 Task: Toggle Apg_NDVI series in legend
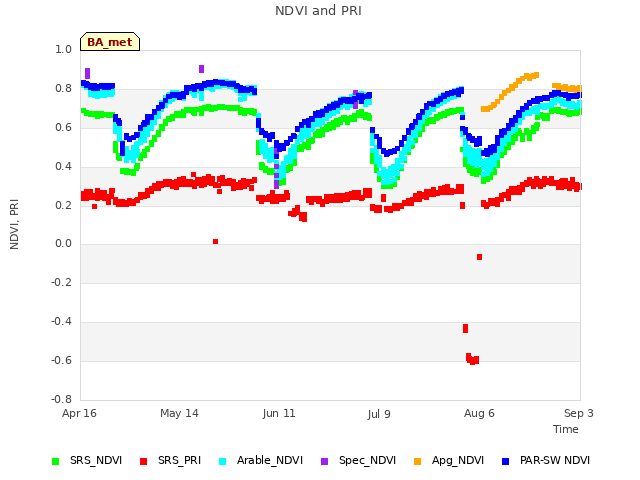click(x=449, y=460)
